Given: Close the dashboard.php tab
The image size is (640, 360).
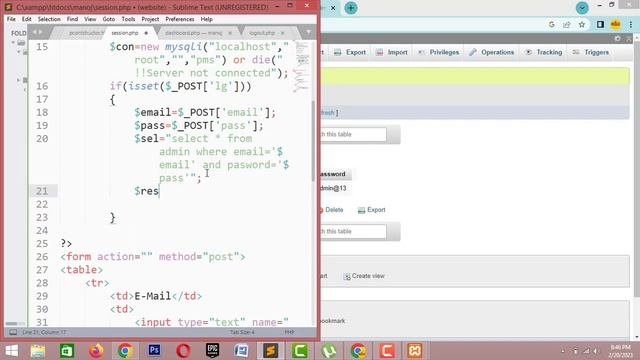Looking at the screenshot, I should [230, 33].
